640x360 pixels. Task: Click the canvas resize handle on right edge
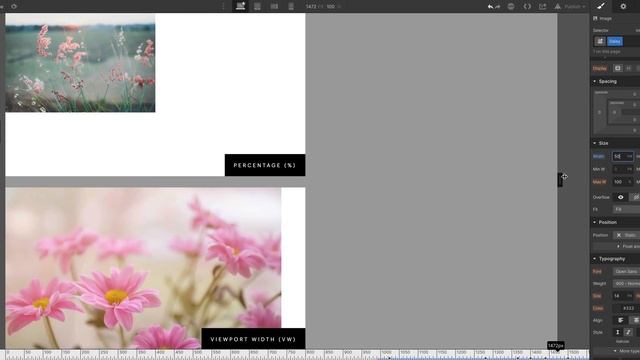560,180
